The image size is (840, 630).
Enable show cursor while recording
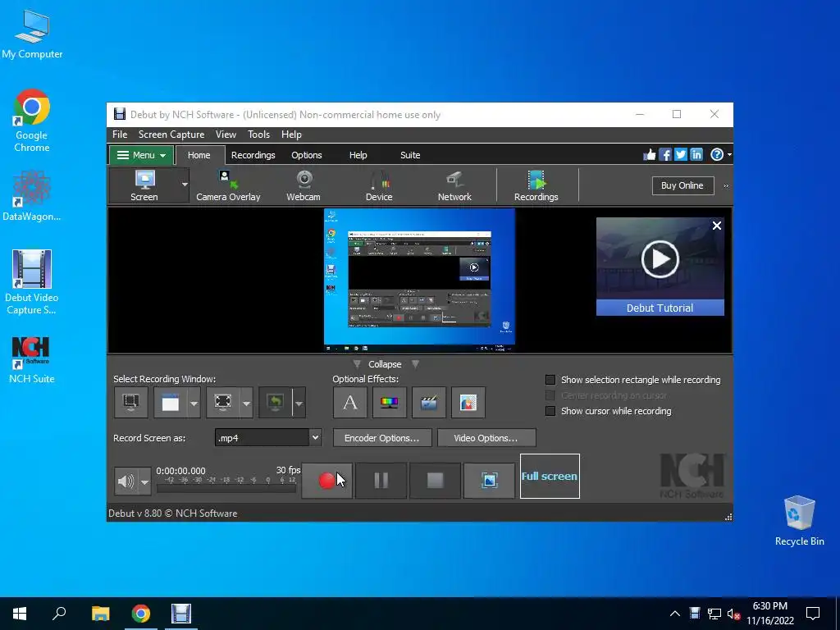point(550,411)
